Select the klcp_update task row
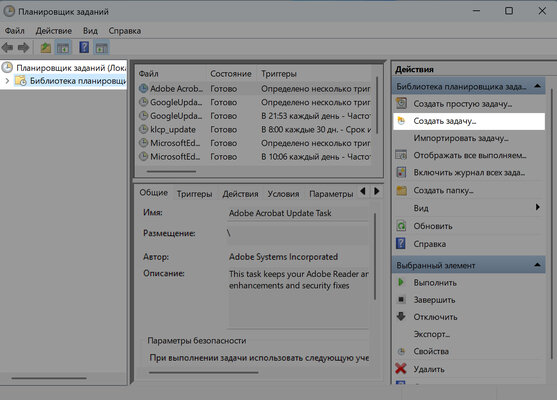Image resolution: width=557 pixels, height=400 pixels. click(x=254, y=130)
